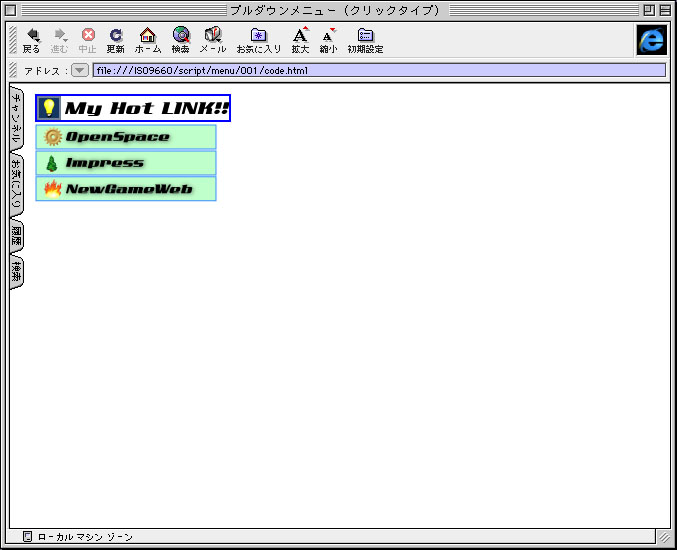Open Favorites (お気に入り) toolbar button
The image size is (677, 550).
click(x=259, y=41)
